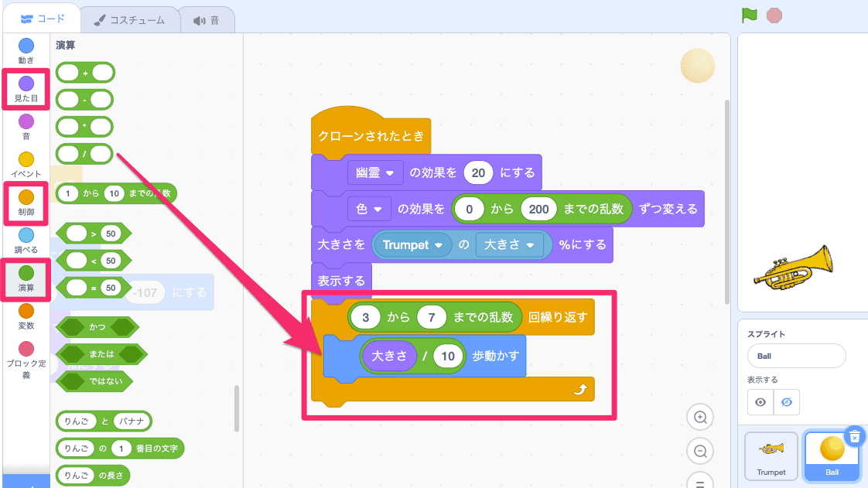The width and height of the screenshot is (868, 488).
Task: Open the 色 effect dropdown
Action: click(370, 209)
